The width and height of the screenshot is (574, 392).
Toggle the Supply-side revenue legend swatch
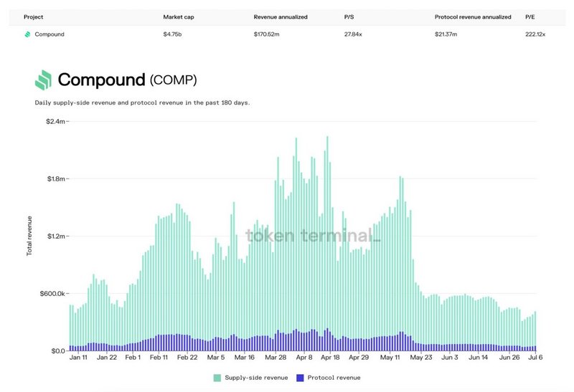click(x=217, y=378)
